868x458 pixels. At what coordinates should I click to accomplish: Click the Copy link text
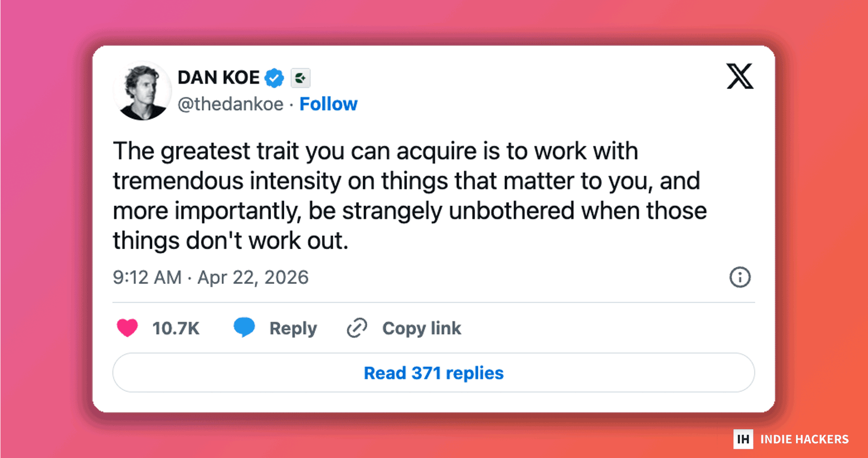(422, 328)
